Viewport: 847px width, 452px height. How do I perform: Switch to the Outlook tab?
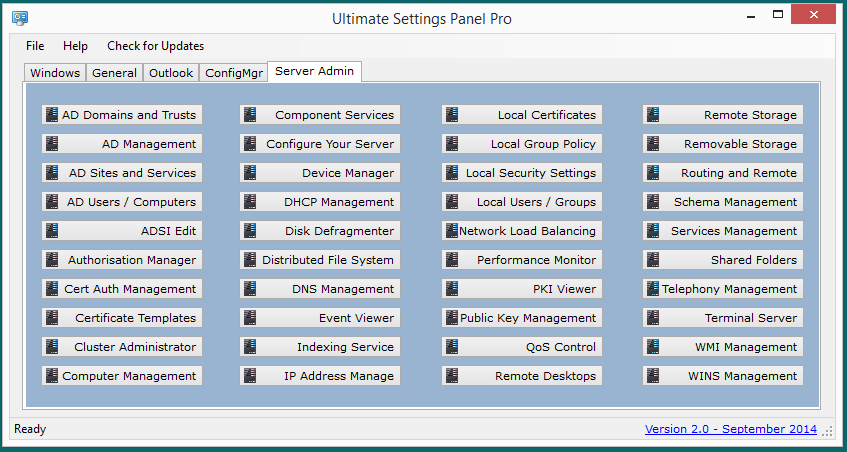click(x=172, y=73)
